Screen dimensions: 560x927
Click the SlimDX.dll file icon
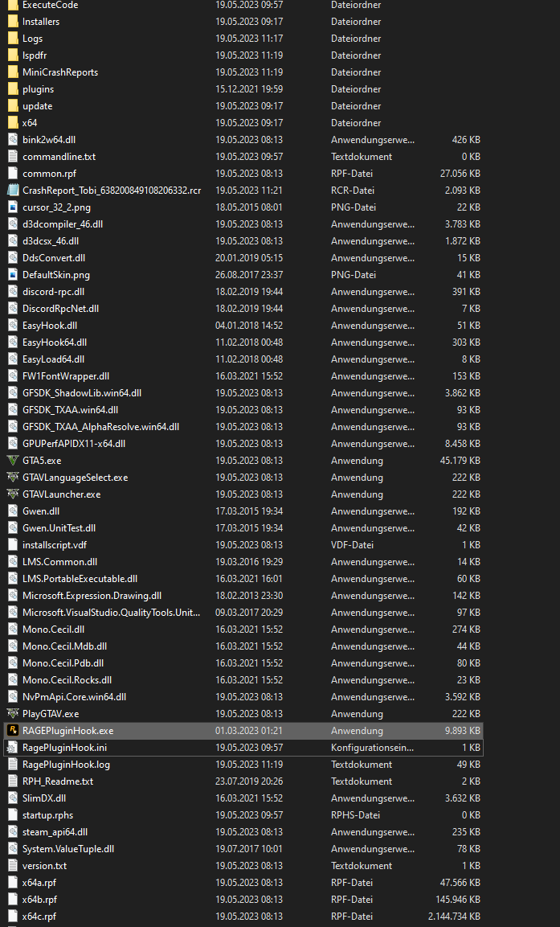coord(13,798)
